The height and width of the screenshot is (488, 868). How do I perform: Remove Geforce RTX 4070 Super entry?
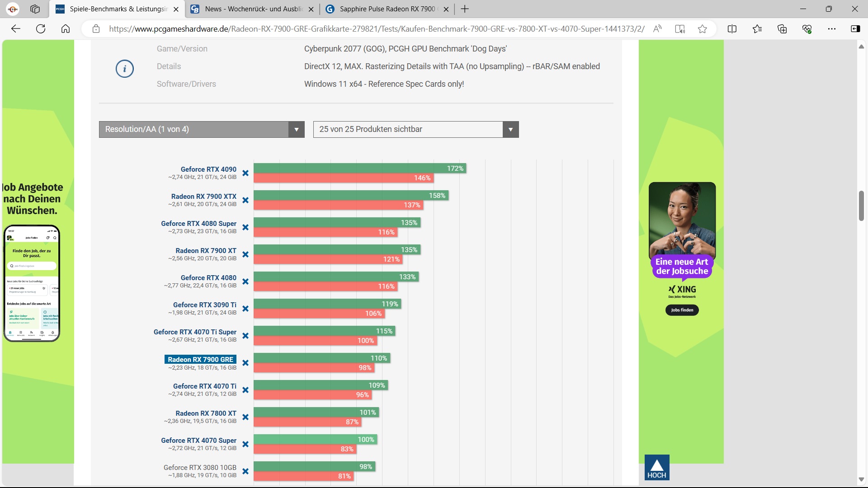(x=245, y=444)
